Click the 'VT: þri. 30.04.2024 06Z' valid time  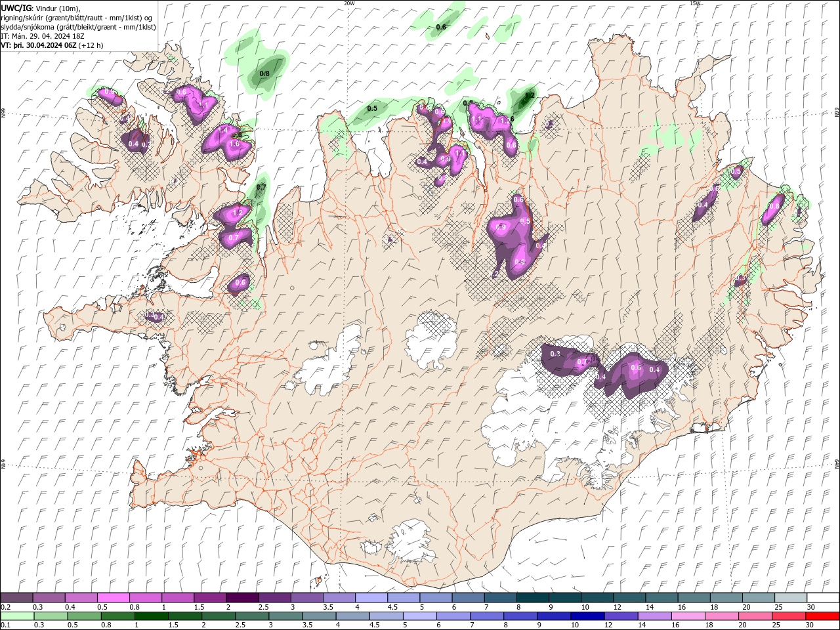[39, 45]
